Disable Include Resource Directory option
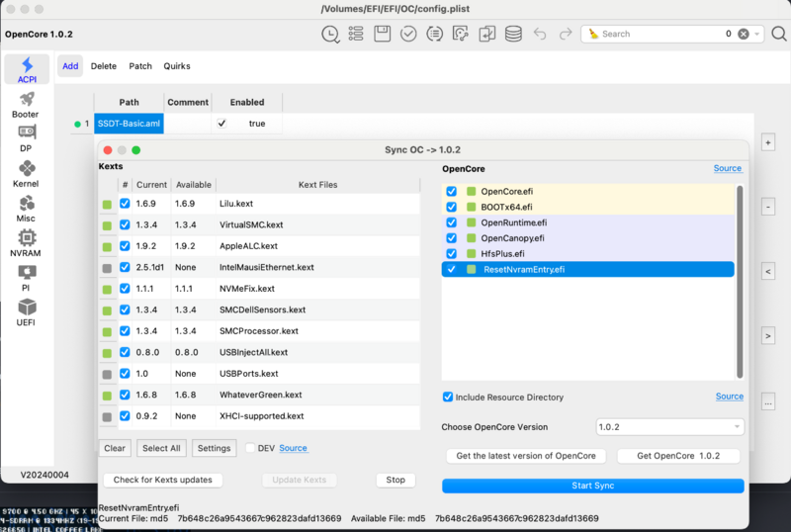Viewport: 791px width, 532px height. click(x=448, y=397)
